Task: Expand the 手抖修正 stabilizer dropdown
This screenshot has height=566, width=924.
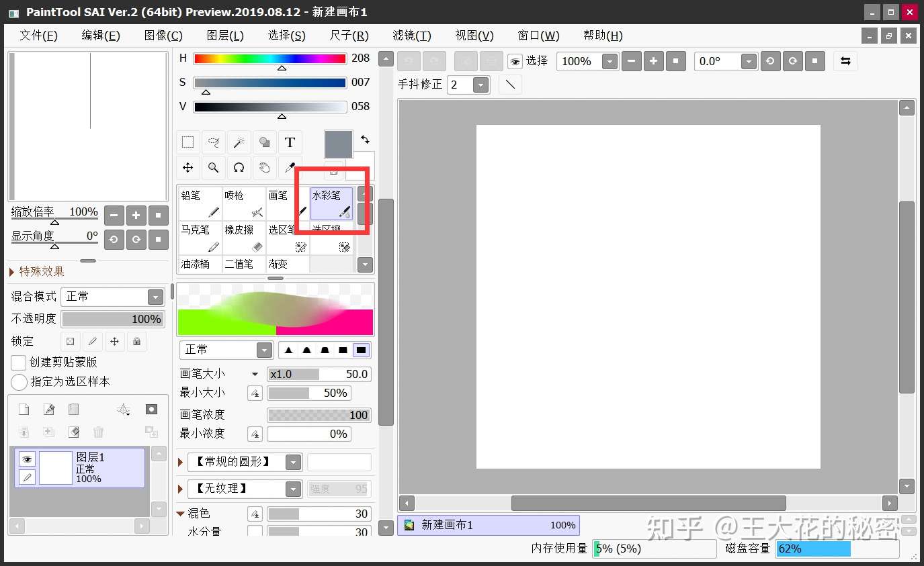Action: (x=481, y=84)
